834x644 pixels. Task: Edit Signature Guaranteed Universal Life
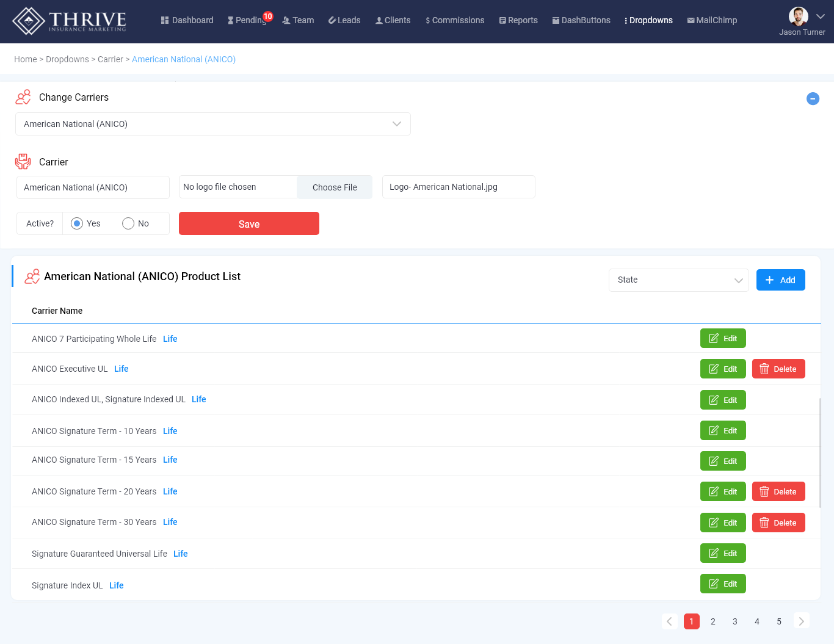coord(723,553)
